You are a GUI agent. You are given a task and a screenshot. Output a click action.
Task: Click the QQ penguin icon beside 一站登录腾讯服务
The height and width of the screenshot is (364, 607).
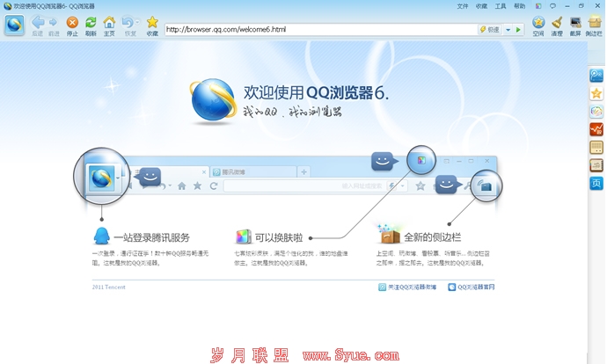tap(101, 236)
